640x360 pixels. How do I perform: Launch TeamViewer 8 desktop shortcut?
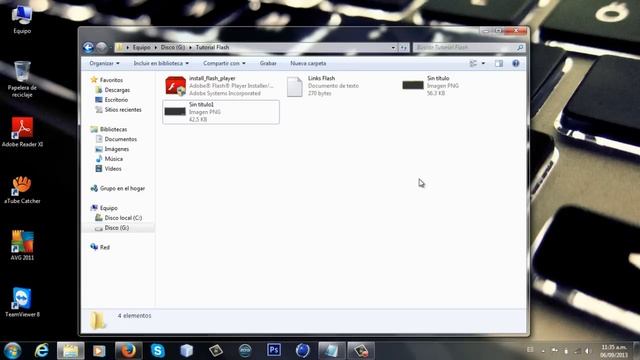click(22, 302)
